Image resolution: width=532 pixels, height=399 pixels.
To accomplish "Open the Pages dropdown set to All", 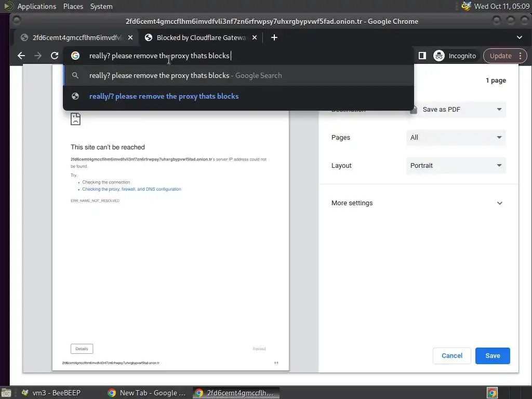I will (x=456, y=137).
